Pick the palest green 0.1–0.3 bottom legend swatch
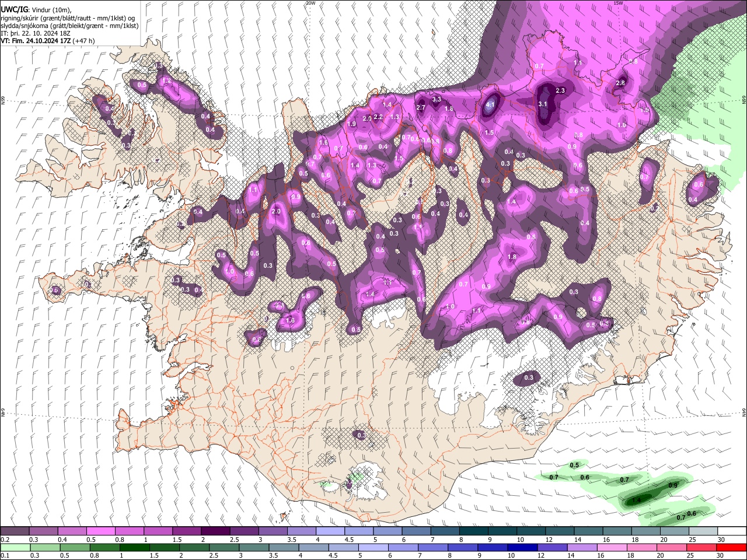Image resolution: width=747 pixels, height=560 pixels. [x=15, y=547]
